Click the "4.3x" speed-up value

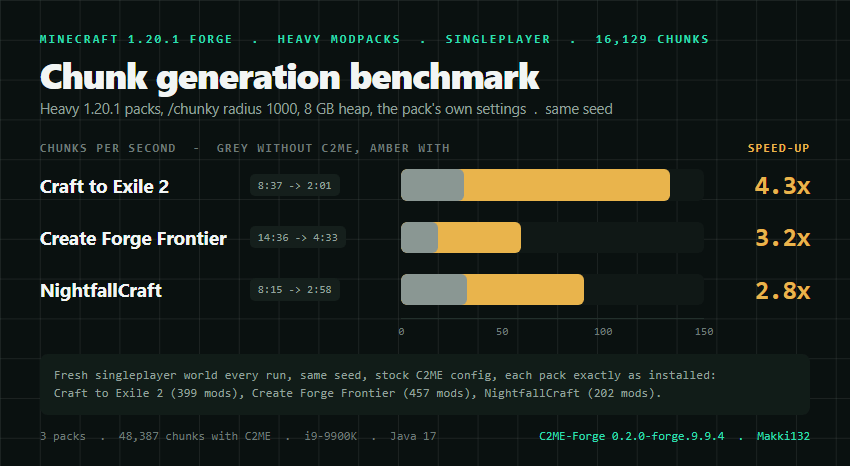[x=782, y=186]
